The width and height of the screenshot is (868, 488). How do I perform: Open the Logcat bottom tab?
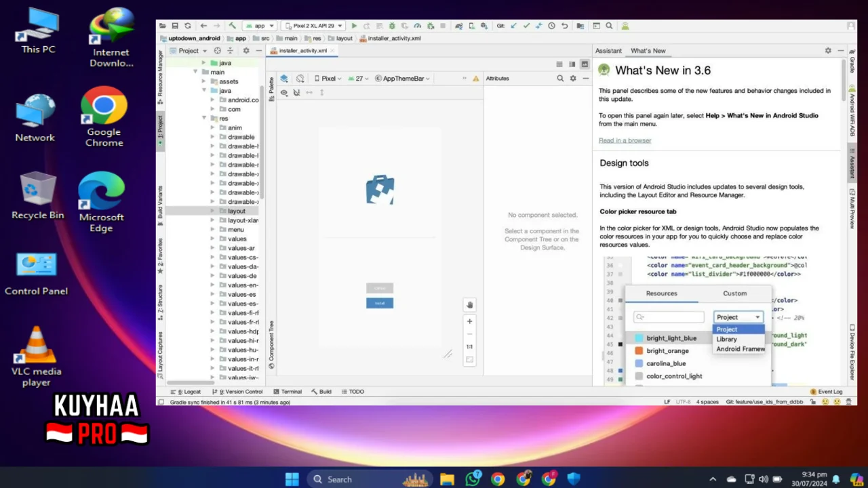pos(185,392)
